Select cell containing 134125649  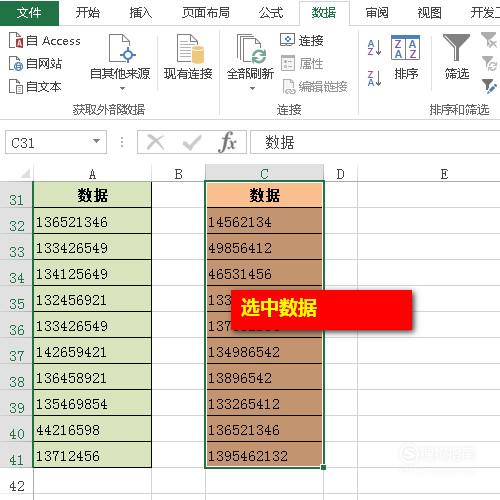(x=92, y=273)
